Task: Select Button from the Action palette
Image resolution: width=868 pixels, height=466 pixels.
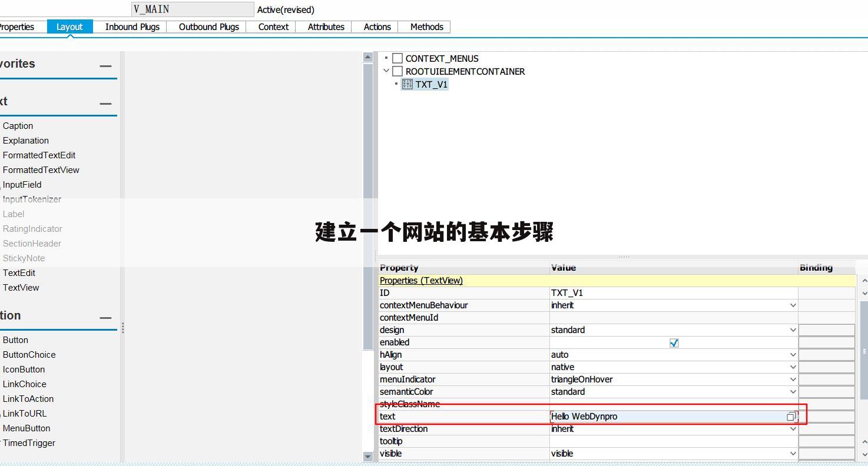Action: coord(15,339)
